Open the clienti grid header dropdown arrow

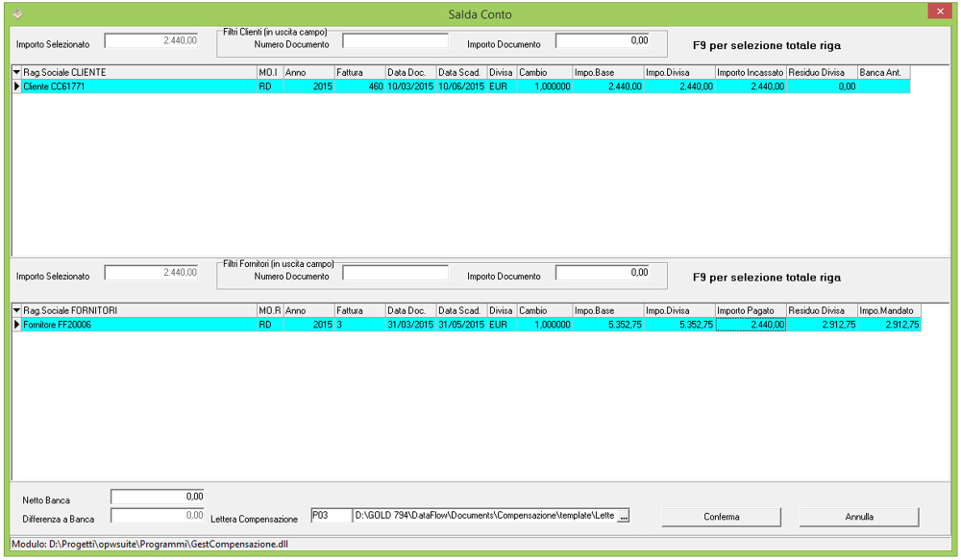pyautogui.click(x=16, y=73)
